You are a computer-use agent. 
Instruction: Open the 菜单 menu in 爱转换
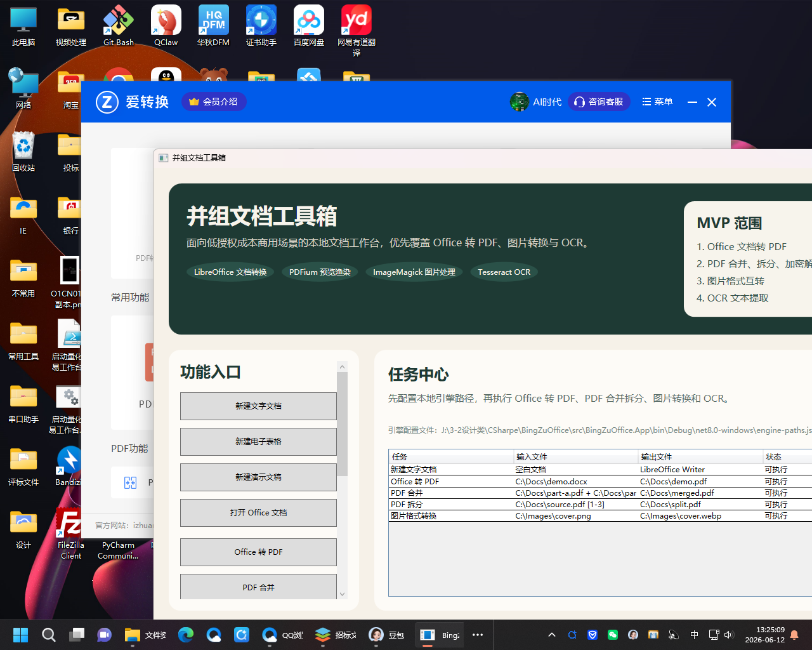click(657, 102)
